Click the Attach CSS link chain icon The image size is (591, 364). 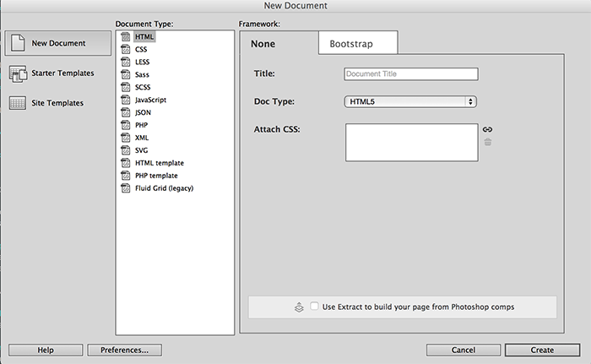coord(487,129)
